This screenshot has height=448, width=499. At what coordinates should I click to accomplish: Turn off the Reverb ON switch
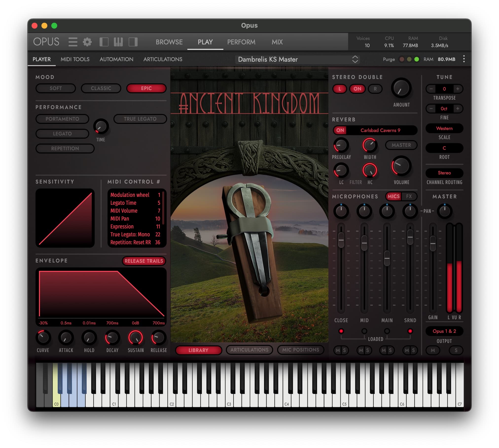click(x=340, y=130)
